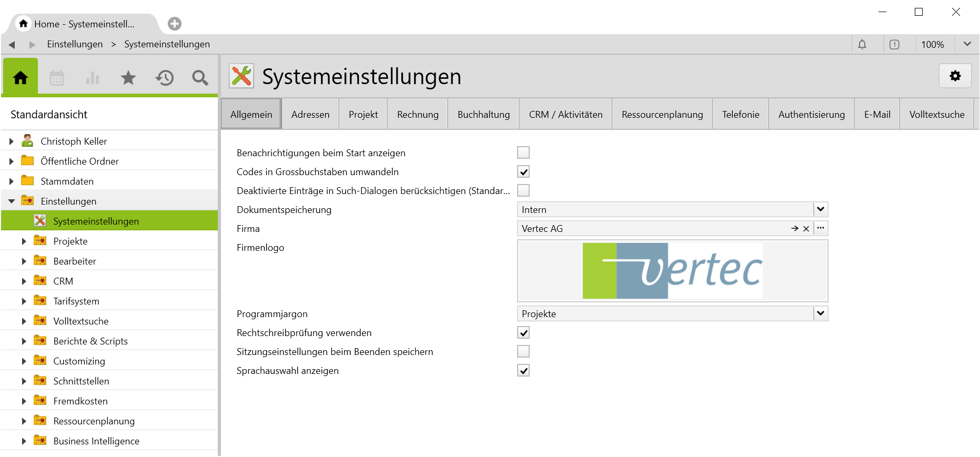Click the Einstellungen breadcrumb link

coord(75,44)
